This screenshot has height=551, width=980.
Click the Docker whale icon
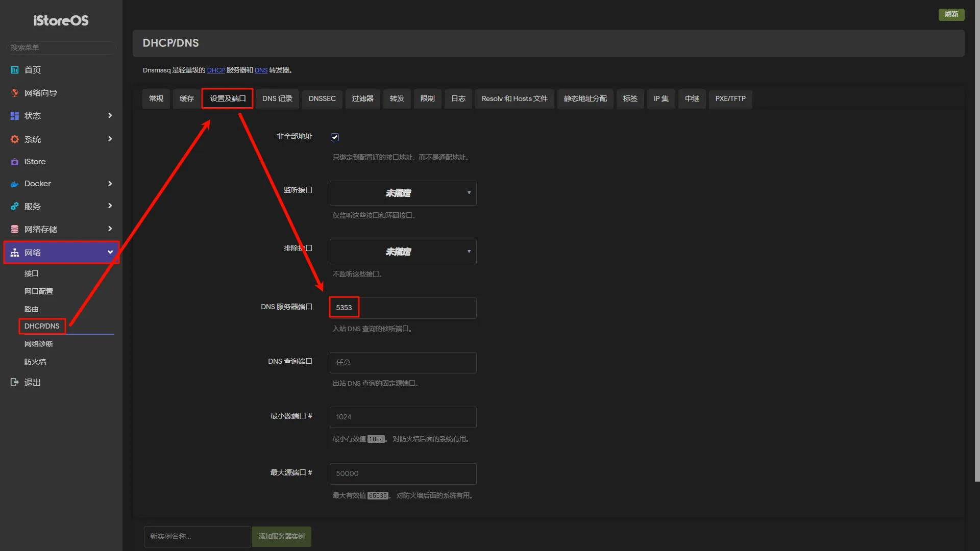[x=15, y=184]
